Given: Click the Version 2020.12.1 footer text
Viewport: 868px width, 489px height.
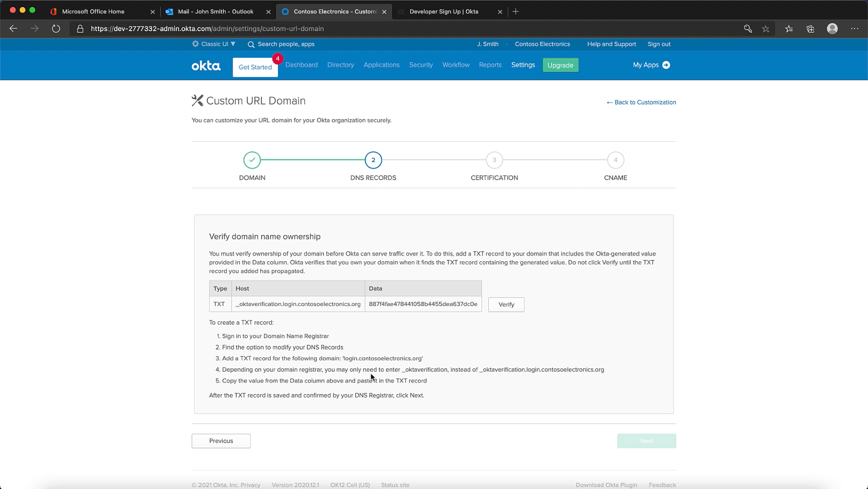Looking at the screenshot, I should [x=295, y=485].
